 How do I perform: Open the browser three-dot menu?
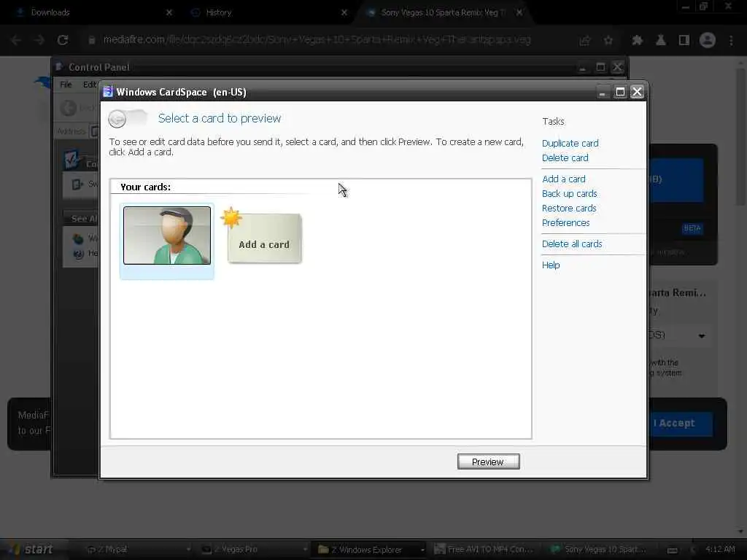(731, 41)
